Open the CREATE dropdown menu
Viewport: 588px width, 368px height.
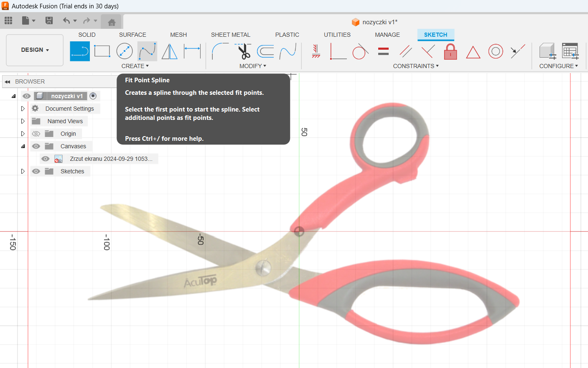[x=135, y=66]
